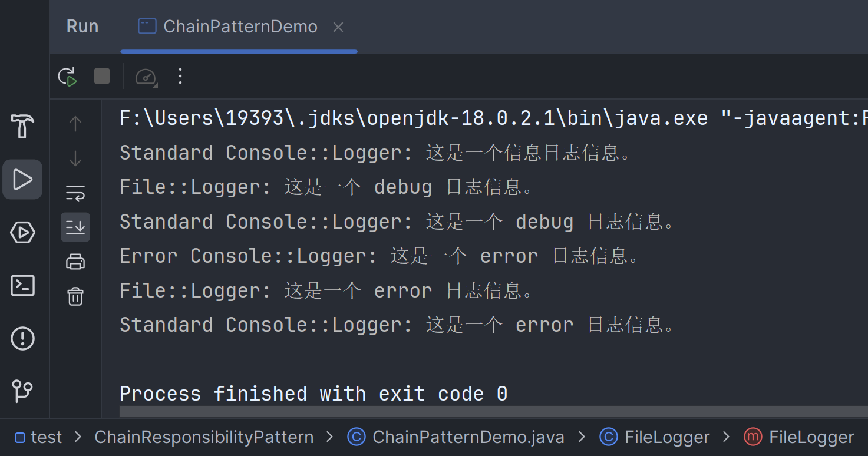
Task: Expand chevron after FileLogger class breadcrumb
Action: coord(726,437)
